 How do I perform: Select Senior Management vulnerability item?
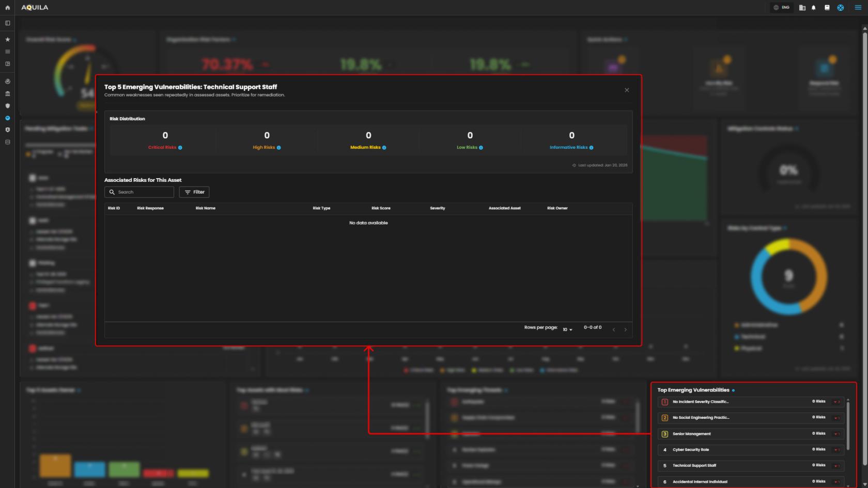pyautogui.click(x=691, y=434)
